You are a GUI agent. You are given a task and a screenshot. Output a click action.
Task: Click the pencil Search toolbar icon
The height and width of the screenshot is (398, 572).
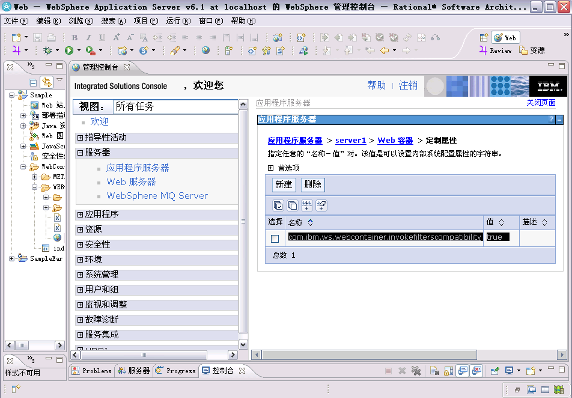[x=175, y=50]
